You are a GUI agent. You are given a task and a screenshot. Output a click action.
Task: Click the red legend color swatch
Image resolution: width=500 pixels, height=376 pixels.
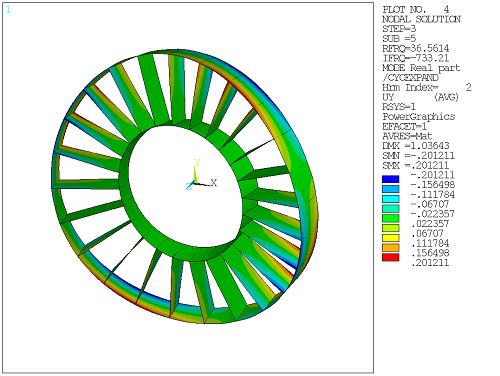coord(390,257)
